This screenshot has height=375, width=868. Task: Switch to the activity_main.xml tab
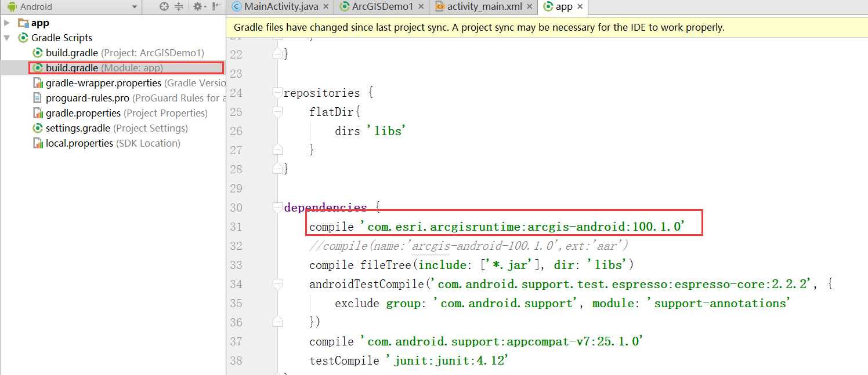pyautogui.click(x=484, y=7)
